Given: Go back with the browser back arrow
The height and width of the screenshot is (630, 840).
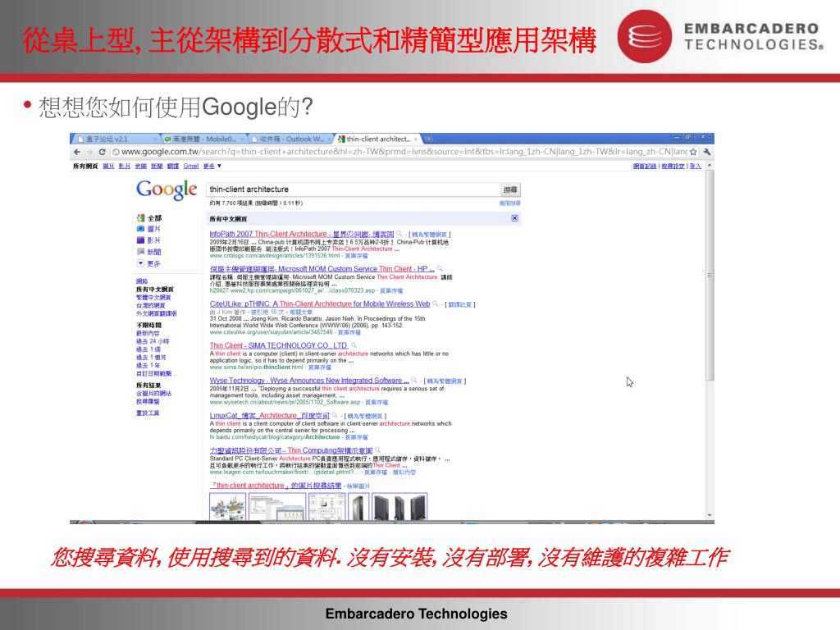Looking at the screenshot, I should click(77, 152).
